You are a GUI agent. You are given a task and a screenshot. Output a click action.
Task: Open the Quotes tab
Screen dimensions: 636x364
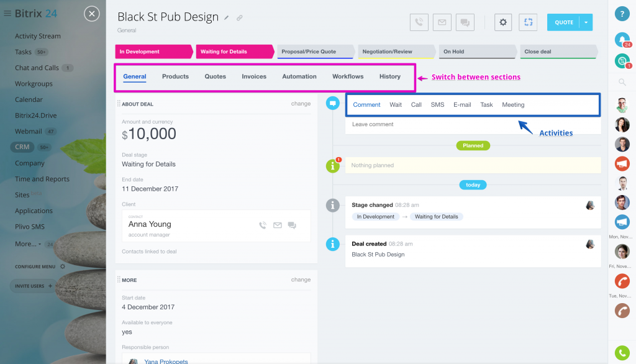215,76
